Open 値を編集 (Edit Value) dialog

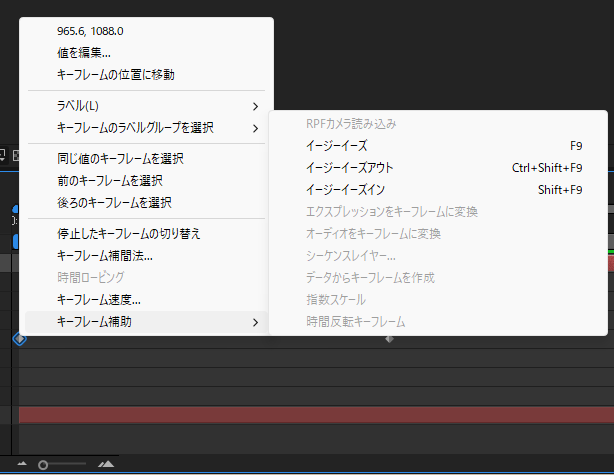(x=84, y=53)
